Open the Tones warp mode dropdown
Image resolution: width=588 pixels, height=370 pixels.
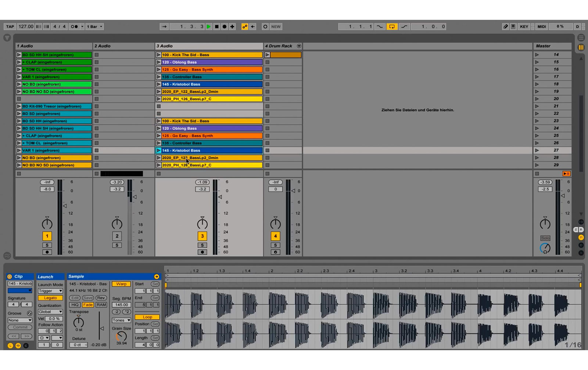coord(121,320)
